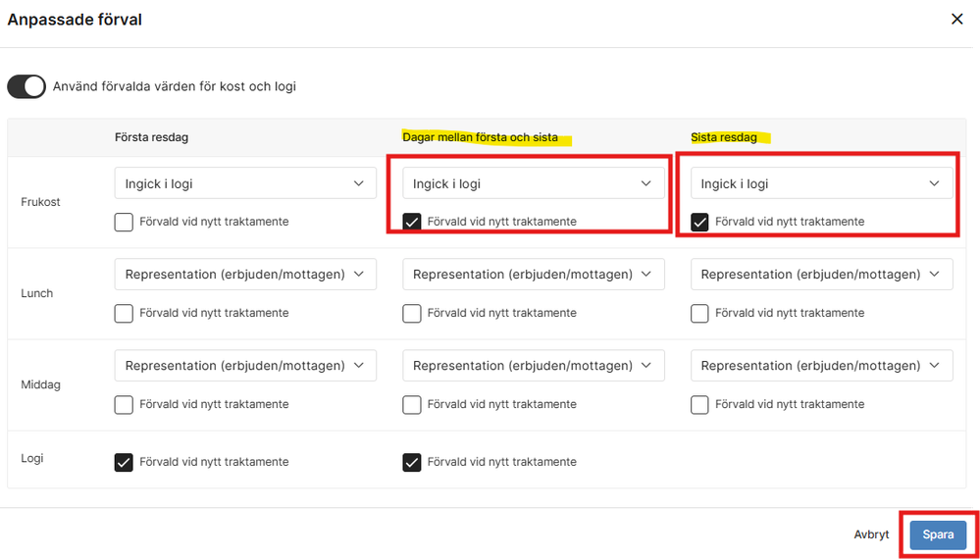Image resolution: width=980 pixels, height=559 pixels.
Task: Open Frukost dropdown for Dagar mellan första och sista
Action: click(x=534, y=183)
